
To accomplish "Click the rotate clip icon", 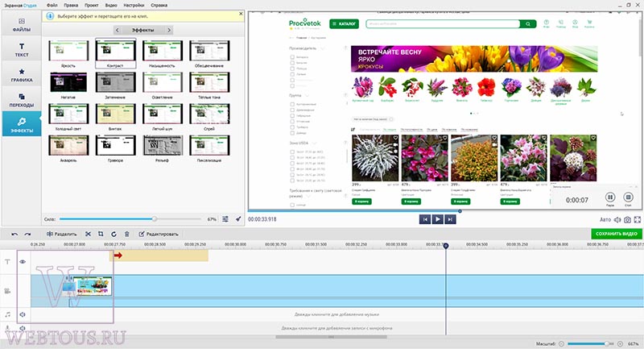I will 114,234.
